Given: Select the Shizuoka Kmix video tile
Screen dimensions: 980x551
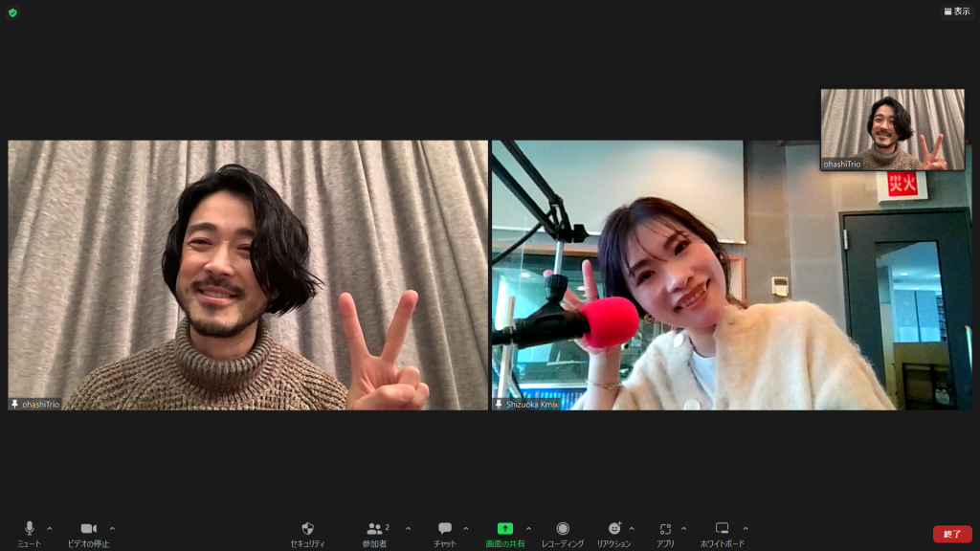Looking at the screenshot, I should click(731, 275).
